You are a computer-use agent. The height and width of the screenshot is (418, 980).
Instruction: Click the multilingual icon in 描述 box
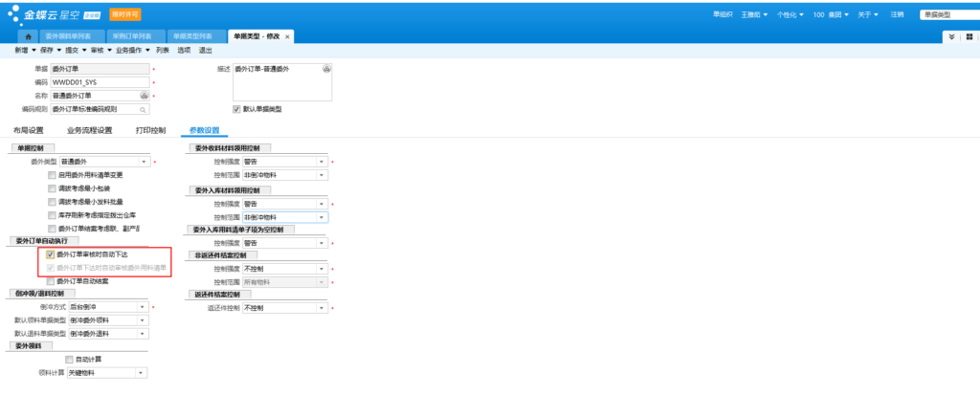pyautogui.click(x=326, y=69)
